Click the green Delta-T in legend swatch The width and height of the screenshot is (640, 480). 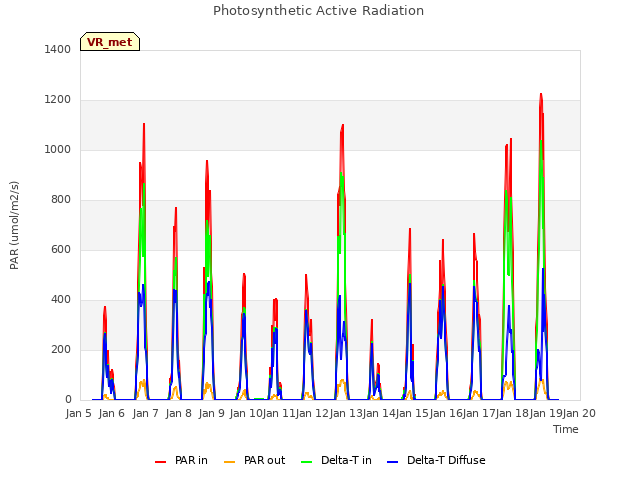point(307,462)
